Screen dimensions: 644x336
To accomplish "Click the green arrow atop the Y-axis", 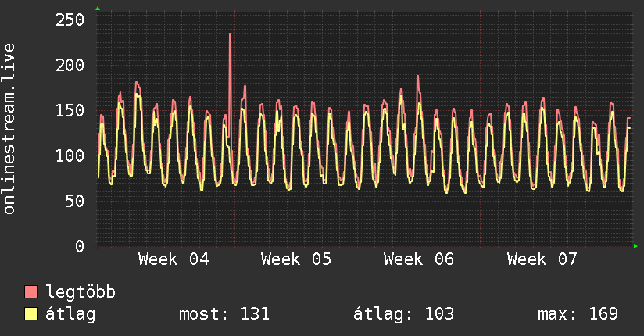I will coord(98,9).
